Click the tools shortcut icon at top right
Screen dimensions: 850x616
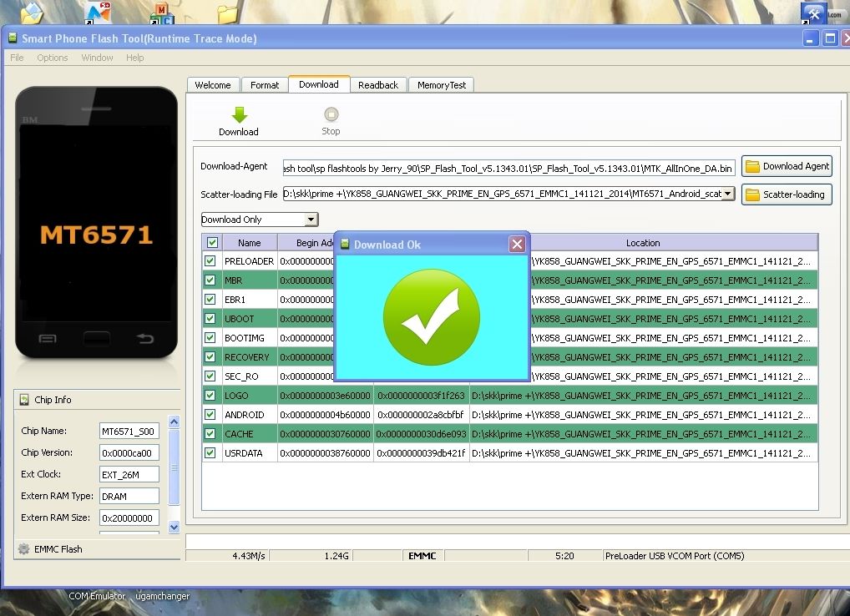[813, 13]
